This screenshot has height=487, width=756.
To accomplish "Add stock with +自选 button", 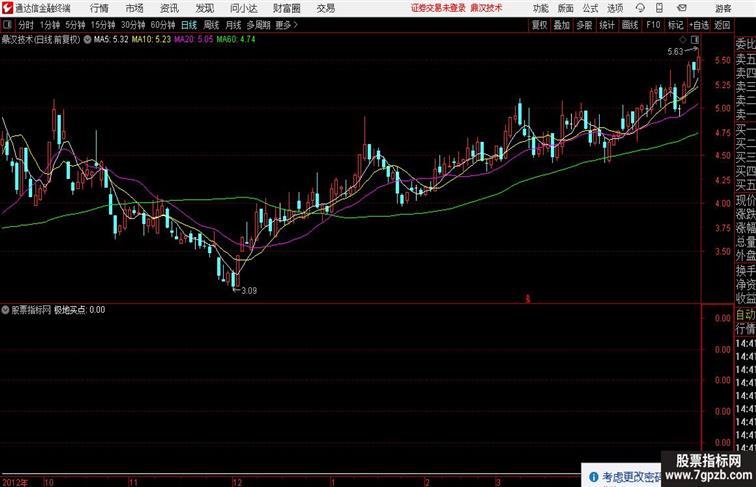I will (x=699, y=25).
